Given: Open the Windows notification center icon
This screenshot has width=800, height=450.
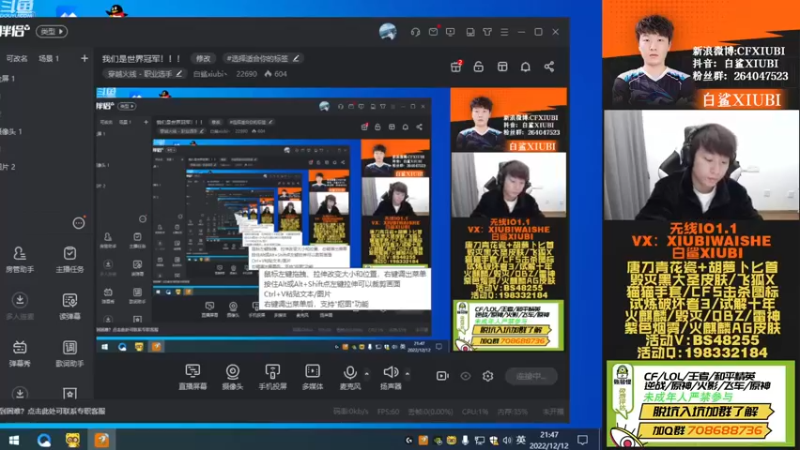Looking at the screenshot, I should 582,440.
